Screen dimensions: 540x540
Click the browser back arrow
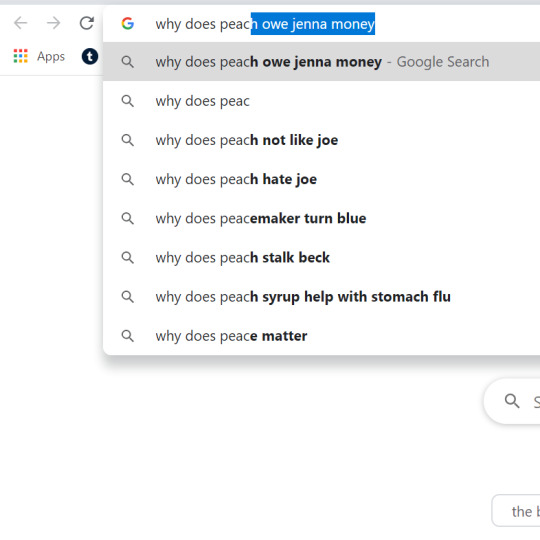coord(21,23)
